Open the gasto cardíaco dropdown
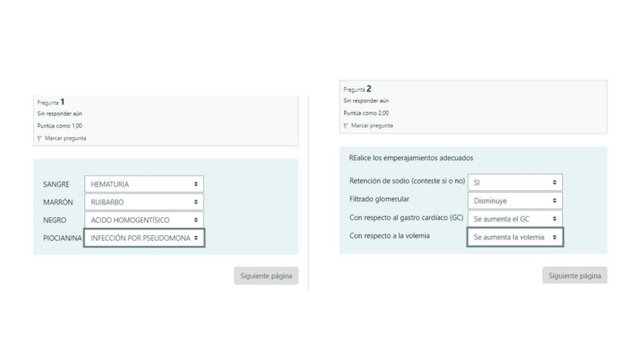The width and height of the screenshot is (644, 362). point(514,219)
